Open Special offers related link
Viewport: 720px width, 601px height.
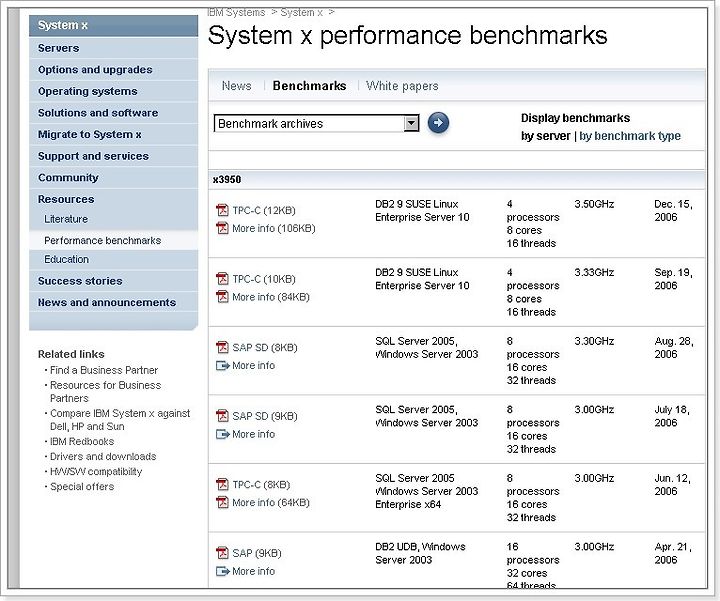(x=82, y=487)
